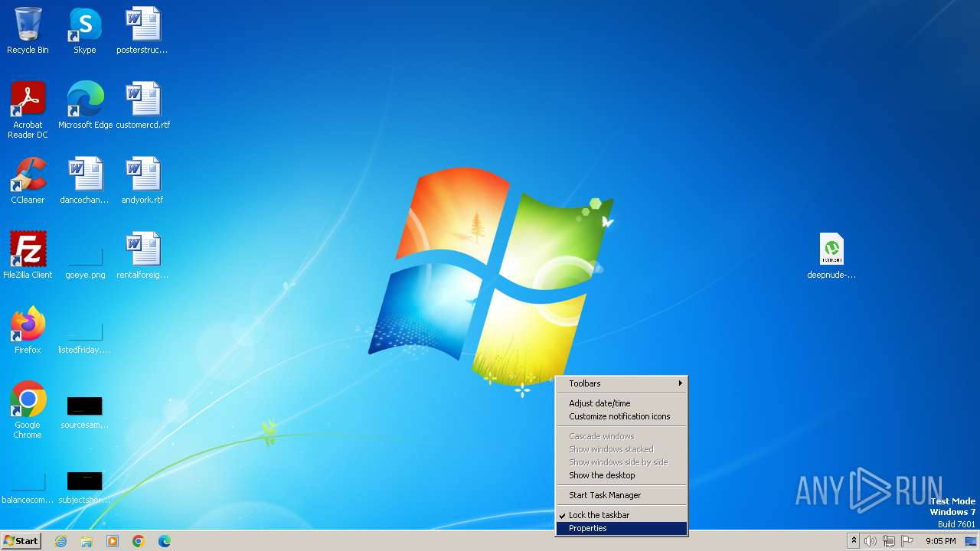
Task: Select rentalforeig... Word document
Action: (142, 255)
